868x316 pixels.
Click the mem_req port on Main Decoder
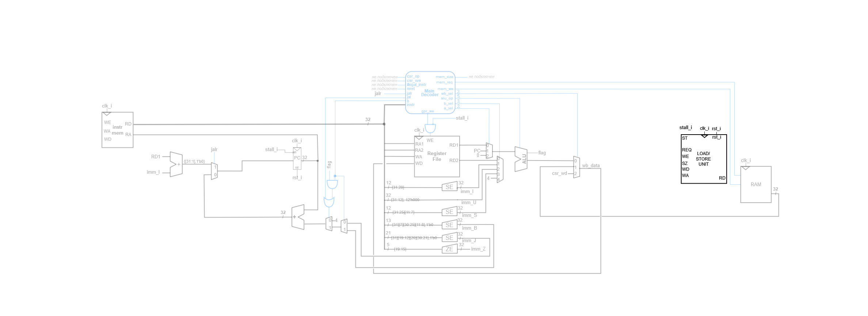tap(444, 82)
